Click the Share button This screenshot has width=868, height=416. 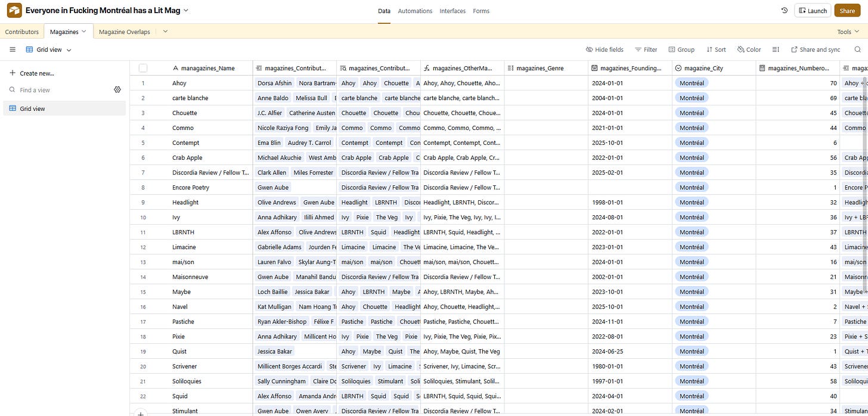pyautogui.click(x=847, y=11)
